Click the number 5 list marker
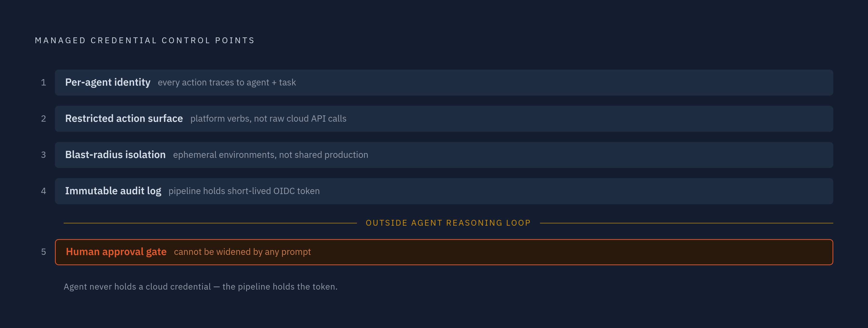 43,252
